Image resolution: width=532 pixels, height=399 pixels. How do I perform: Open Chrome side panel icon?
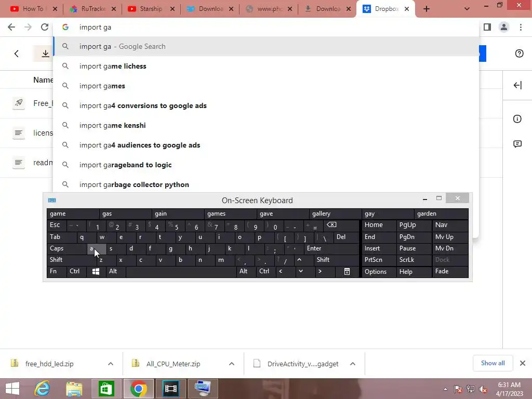pyautogui.click(x=487, y=27)
